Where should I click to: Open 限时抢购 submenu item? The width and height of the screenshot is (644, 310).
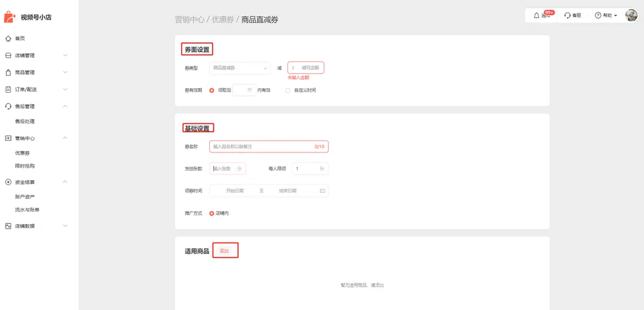click(25, 166)
